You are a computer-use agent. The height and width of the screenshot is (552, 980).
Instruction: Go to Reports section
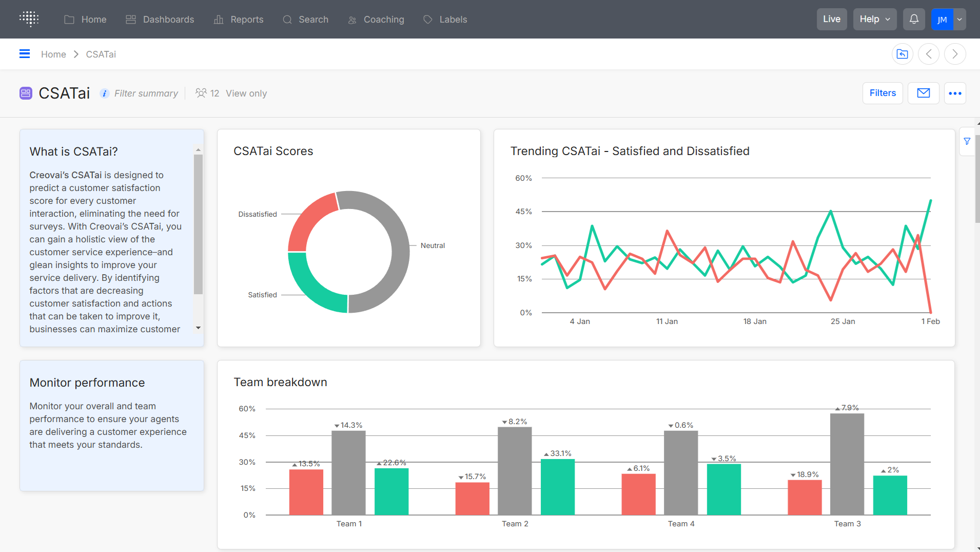point(239,20)
